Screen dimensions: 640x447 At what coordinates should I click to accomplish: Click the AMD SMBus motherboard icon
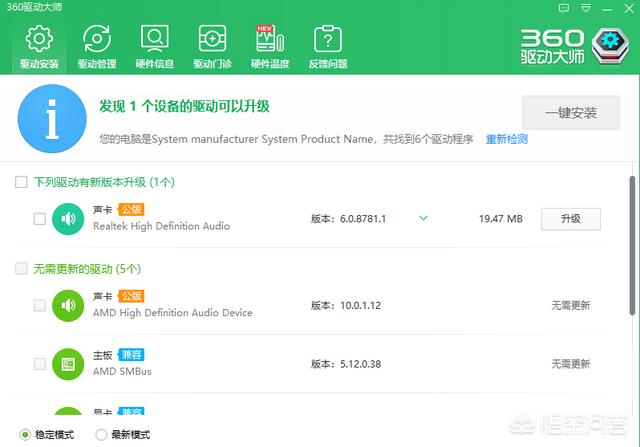click(69, 363)
